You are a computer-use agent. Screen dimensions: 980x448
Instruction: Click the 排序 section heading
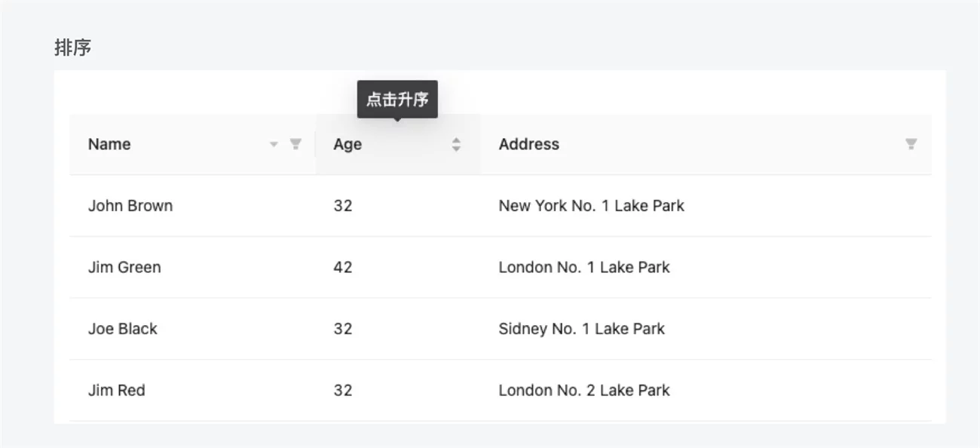click(73, 48)
